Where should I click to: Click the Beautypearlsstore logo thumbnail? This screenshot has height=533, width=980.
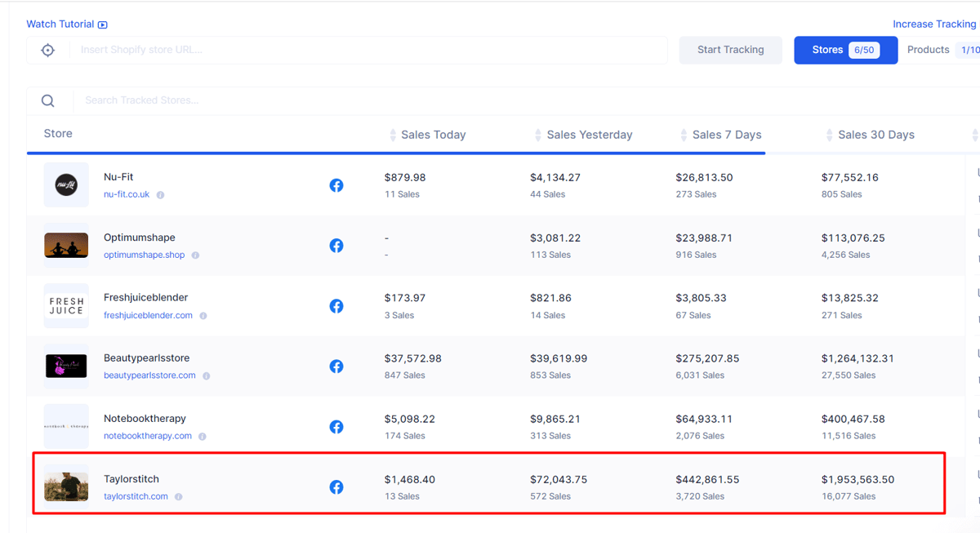click(66, 366)
